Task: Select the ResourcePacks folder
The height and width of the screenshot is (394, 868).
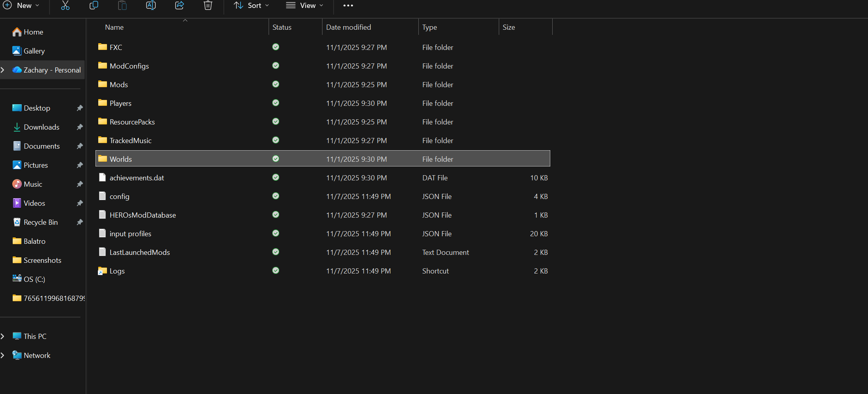Action: coord(323,122)
